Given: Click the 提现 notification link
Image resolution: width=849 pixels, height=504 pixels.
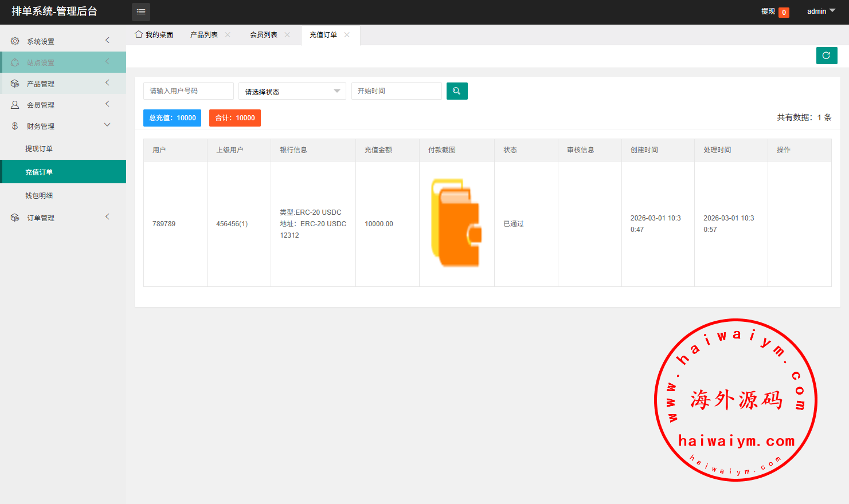Looking at the screenshot, I should tap(768, 11).
